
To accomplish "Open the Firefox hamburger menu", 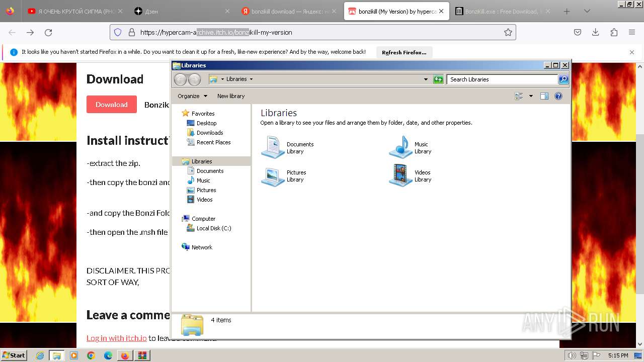I will [x=632, y=32].
